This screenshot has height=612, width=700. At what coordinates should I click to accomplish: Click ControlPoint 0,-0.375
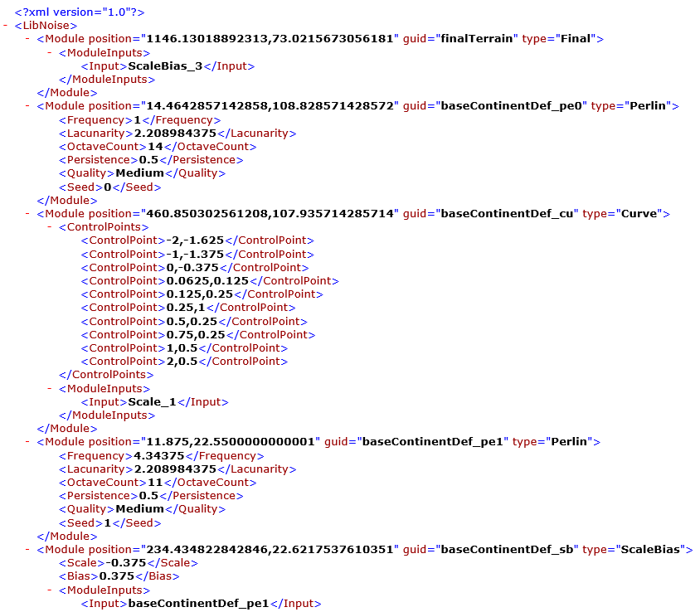pos(195,268)
